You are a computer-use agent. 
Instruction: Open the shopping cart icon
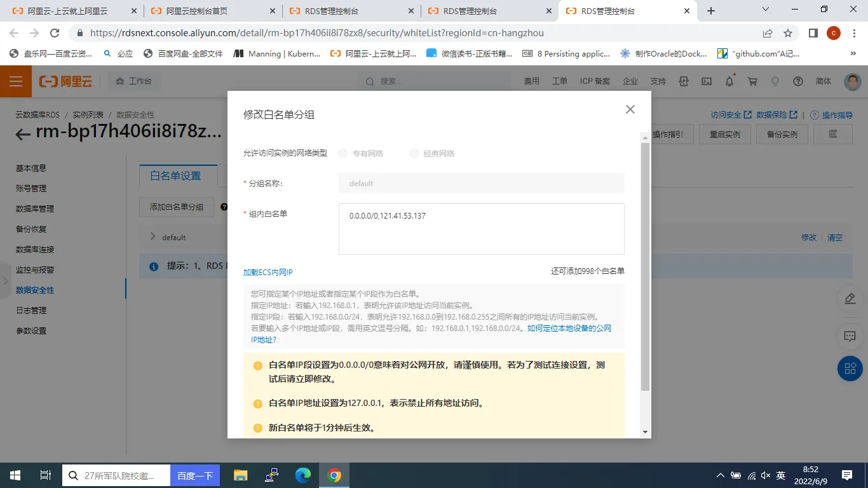pos(752,81)
